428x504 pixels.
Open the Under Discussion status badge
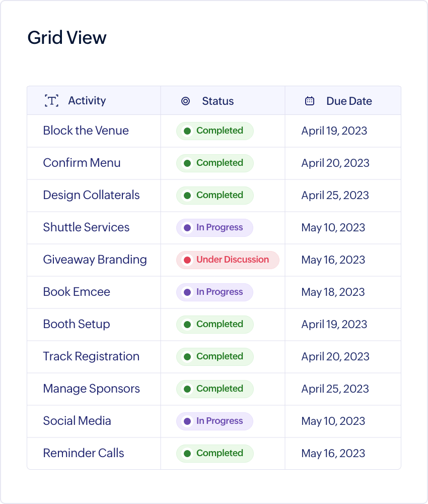228,260
